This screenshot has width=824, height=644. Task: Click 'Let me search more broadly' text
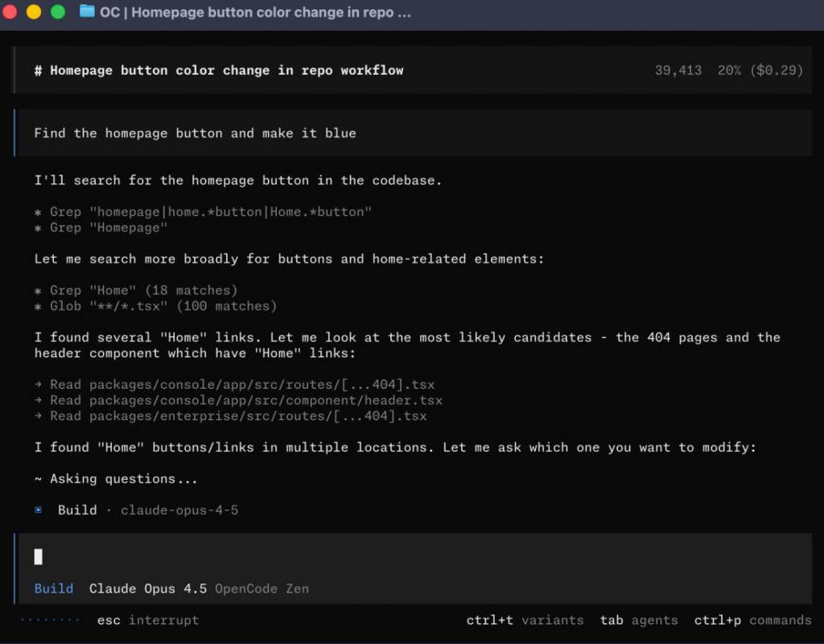[289, 258]
